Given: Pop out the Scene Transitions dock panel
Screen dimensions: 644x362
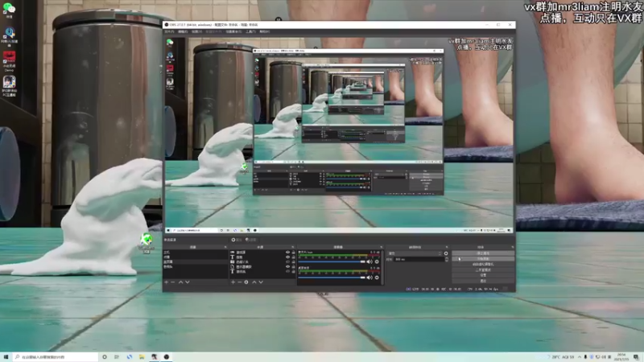Looking at the screenshot, I should click(447, 247).
